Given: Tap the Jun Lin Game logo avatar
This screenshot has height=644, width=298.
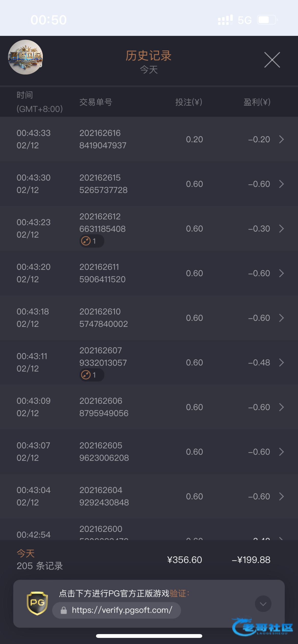Looking at the screenshot, I should click(25, 57).
